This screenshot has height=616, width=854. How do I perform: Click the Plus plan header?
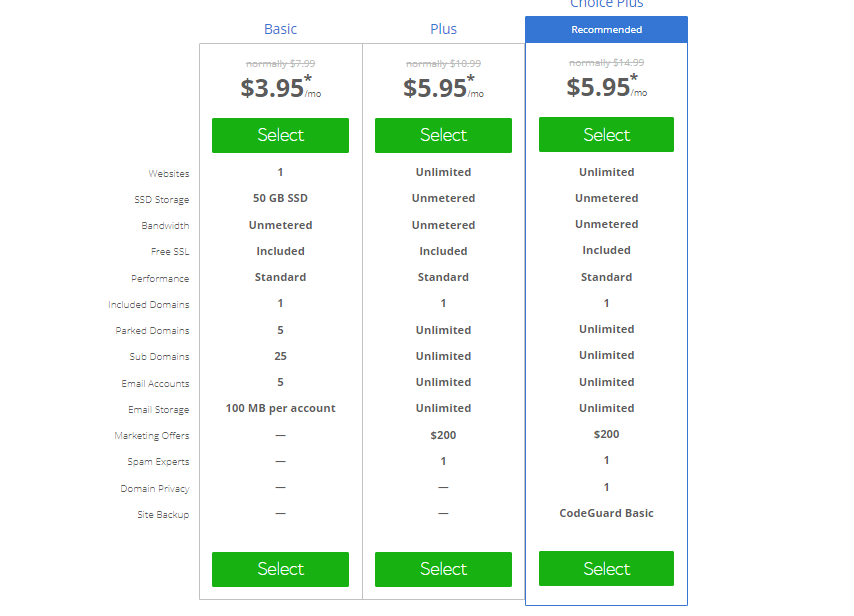[443, 29]
